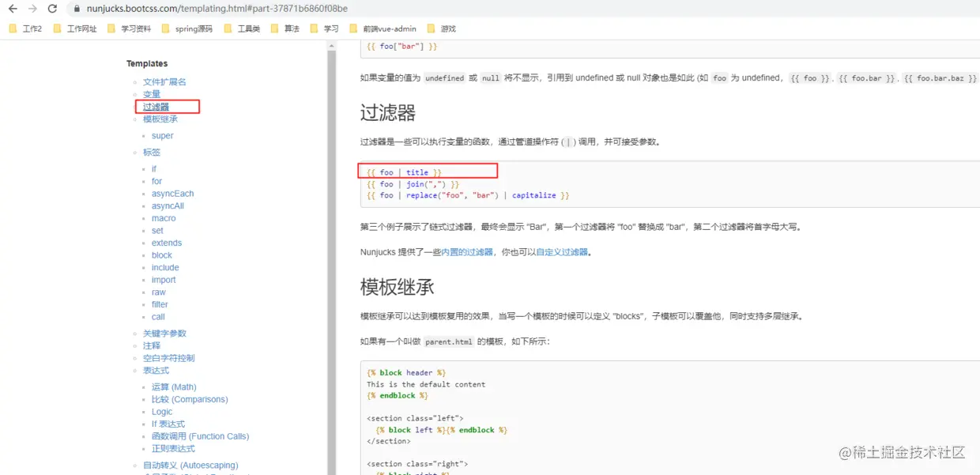Open the 过滤器 sidebar link
This screenshot has width=980, height=475.
pyautogui.click(x=156, y=107)
